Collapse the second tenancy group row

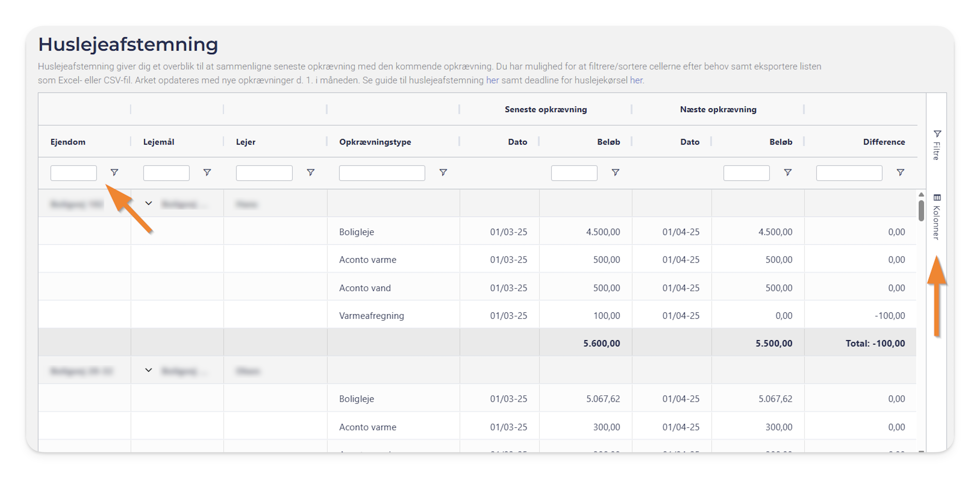[148, 370]
